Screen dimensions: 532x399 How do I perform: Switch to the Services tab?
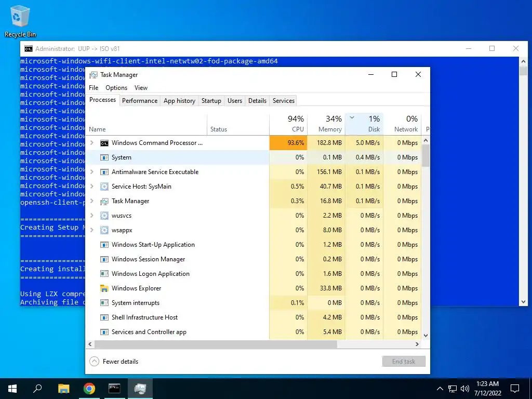(284, 101)
